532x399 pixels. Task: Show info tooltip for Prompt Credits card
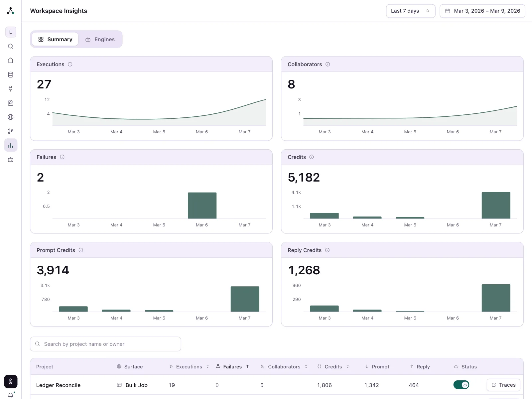coord(81,250)
